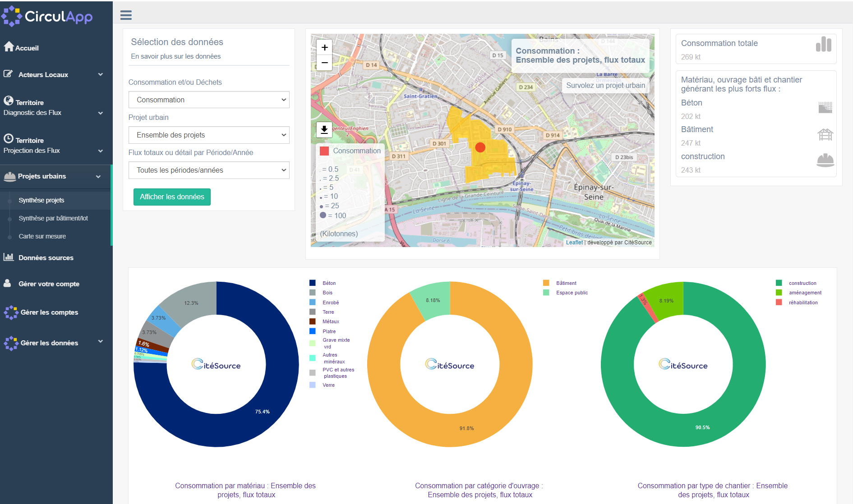Click the map download icon
This screenshot has width=853, height=504.
point(324,130)
